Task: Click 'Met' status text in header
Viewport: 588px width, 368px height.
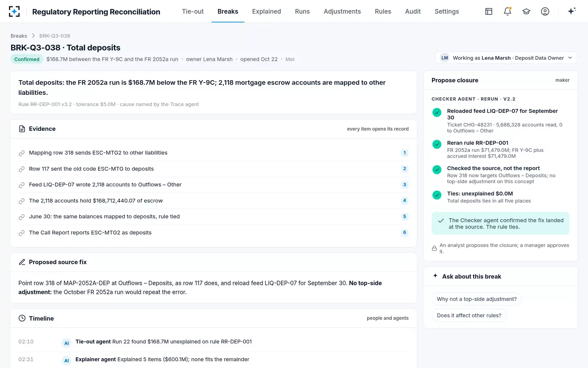Action: tap(290, 59)
